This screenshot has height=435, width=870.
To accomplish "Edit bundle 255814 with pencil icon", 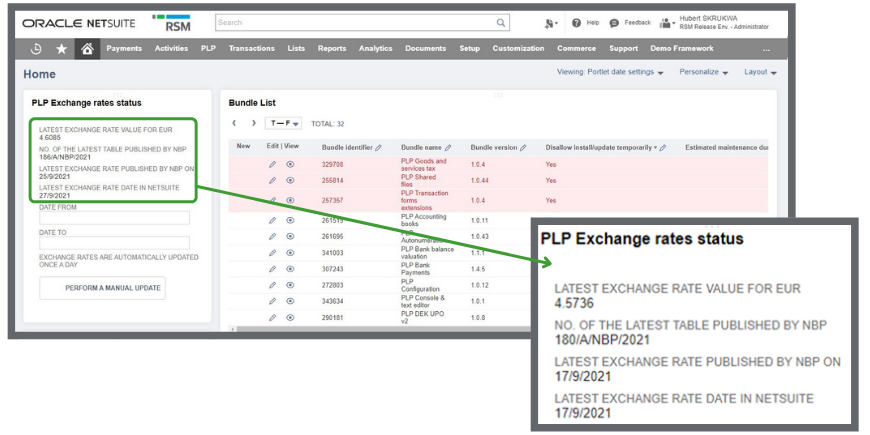I will coord(272,180).
